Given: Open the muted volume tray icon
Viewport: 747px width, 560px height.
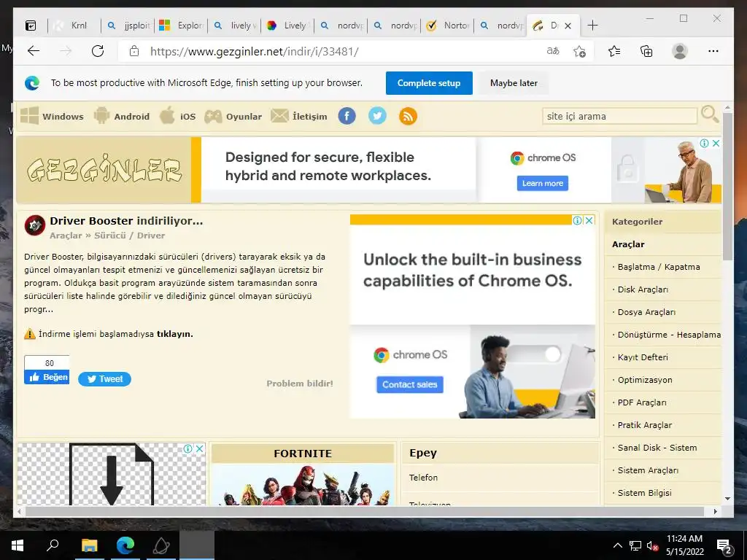Looking at the screenshot, I should 653,545.
